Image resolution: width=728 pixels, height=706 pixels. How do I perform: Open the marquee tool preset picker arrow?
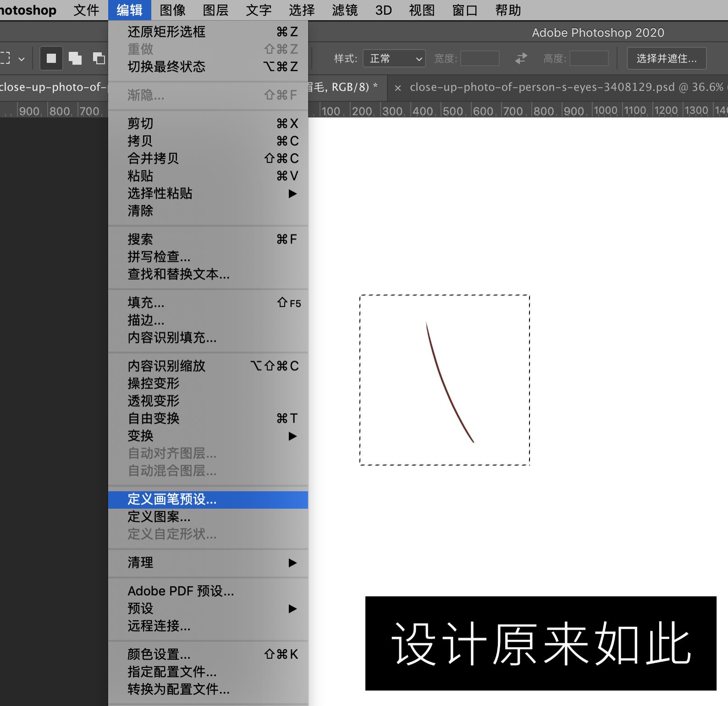click(x=22, y=59)
